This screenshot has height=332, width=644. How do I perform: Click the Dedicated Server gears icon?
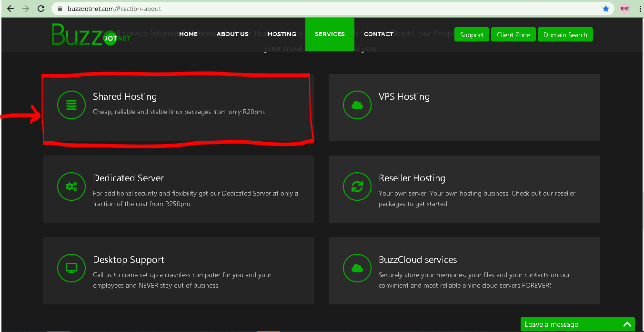(71, 187)
